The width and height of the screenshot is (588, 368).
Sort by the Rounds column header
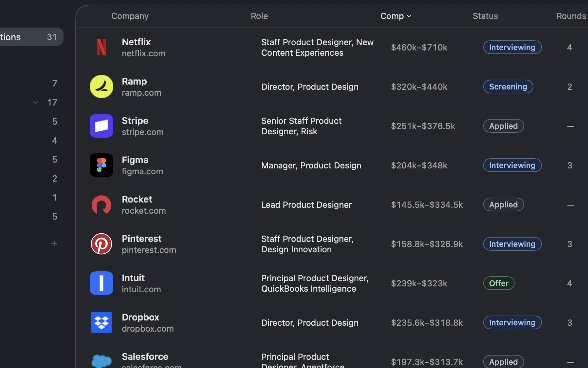[x=571, y=16]
